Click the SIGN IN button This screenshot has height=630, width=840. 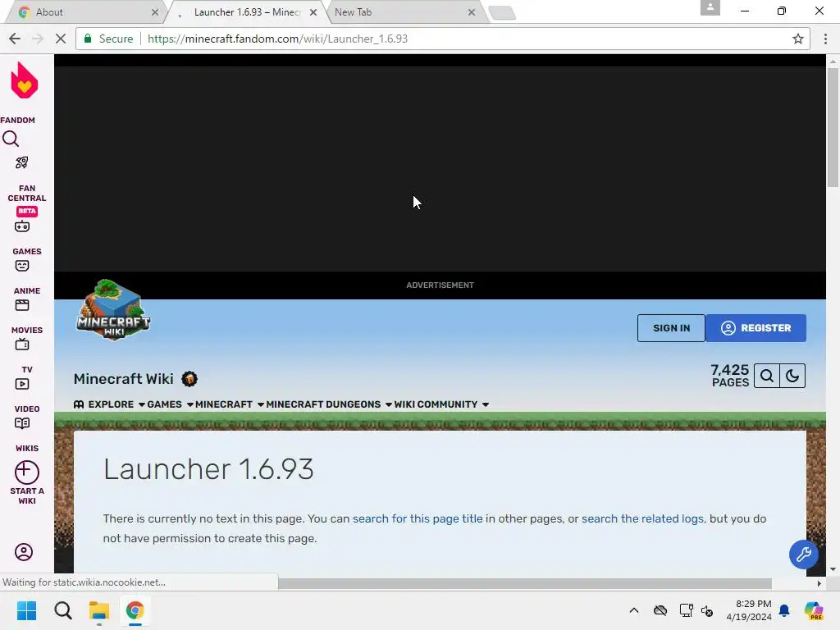click(x=671, y=328)
